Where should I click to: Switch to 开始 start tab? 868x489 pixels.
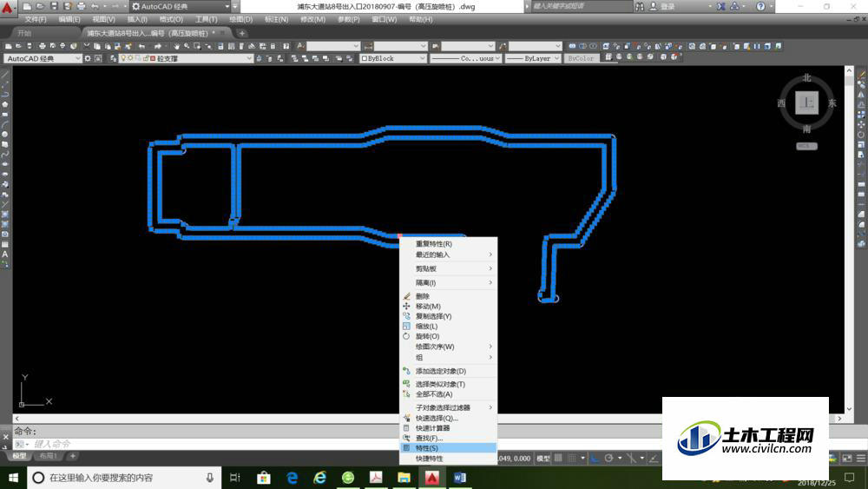(24, 33)
